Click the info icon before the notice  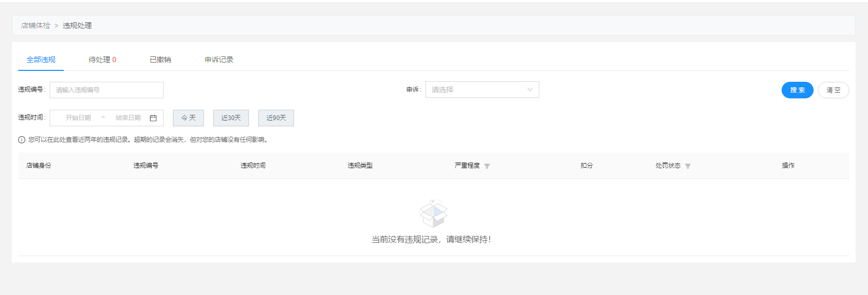(x=22, y=140)
